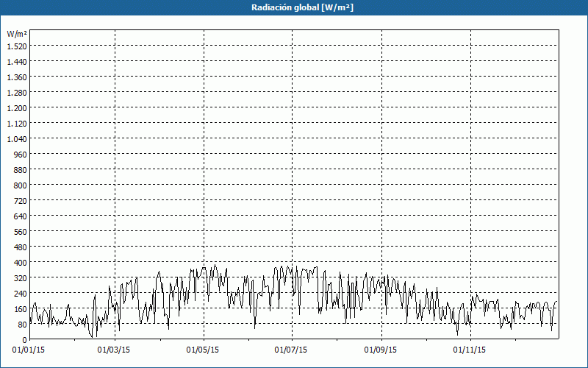
Task: Select the 1.120 y-axis value
Action: pyautogui.click(x=17, y=124)
